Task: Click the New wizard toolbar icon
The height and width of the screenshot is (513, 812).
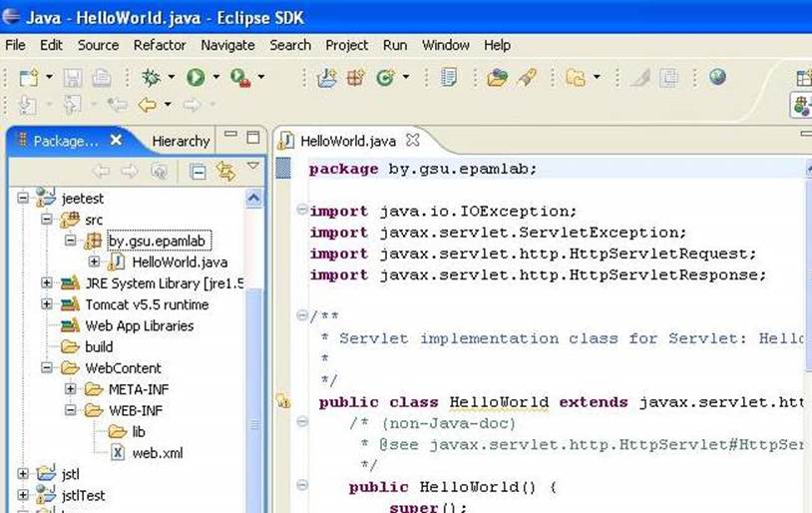Action: point(29,78)
